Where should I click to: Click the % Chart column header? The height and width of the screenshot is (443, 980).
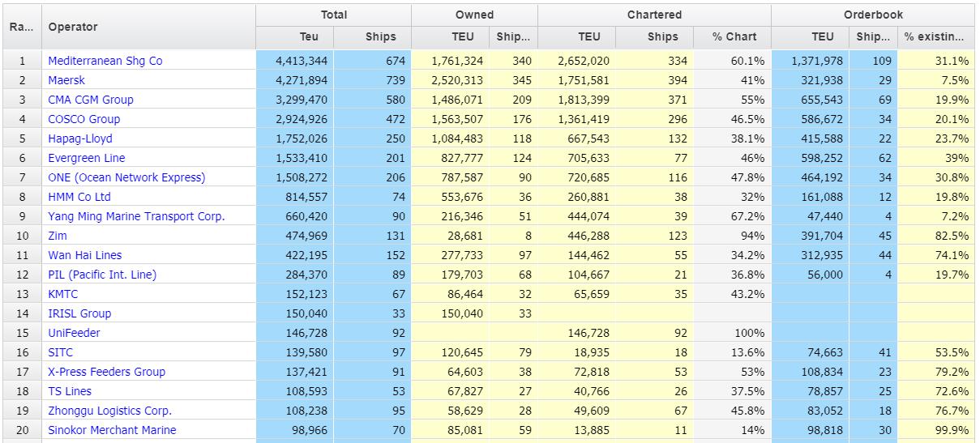point(734,36)
